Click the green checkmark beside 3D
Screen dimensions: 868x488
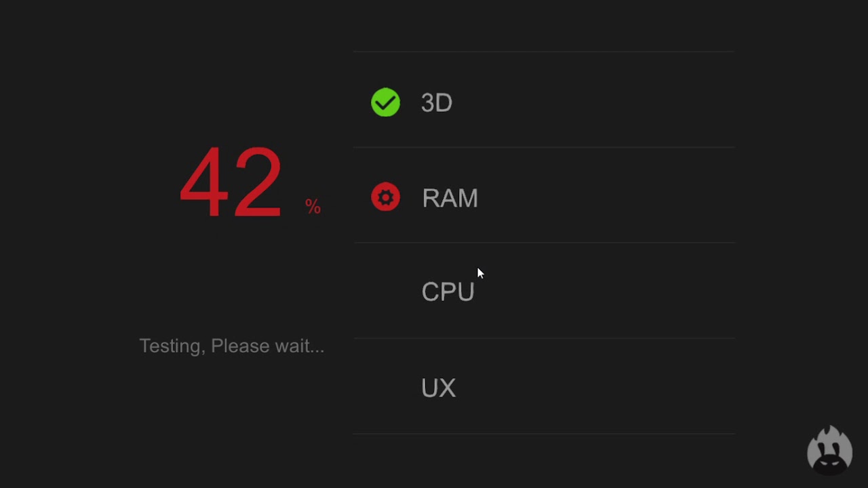tap(385, 102)
